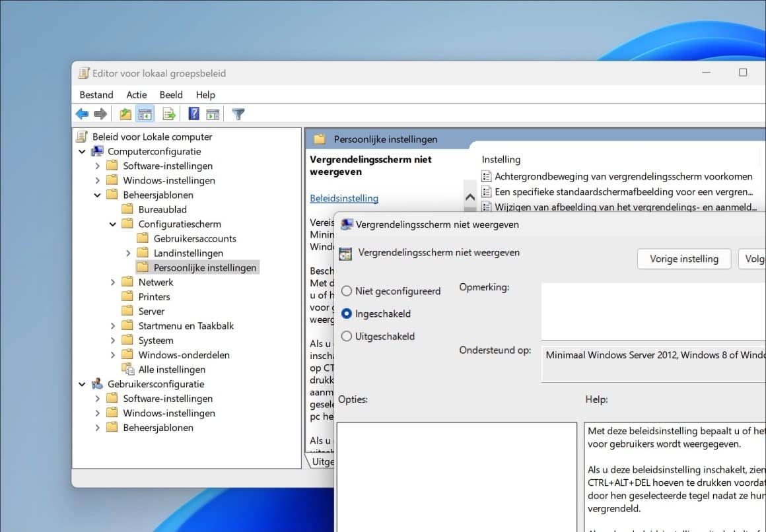
Task: Select the Niet geconfigureerd radio button
Action: click(347, 291)
